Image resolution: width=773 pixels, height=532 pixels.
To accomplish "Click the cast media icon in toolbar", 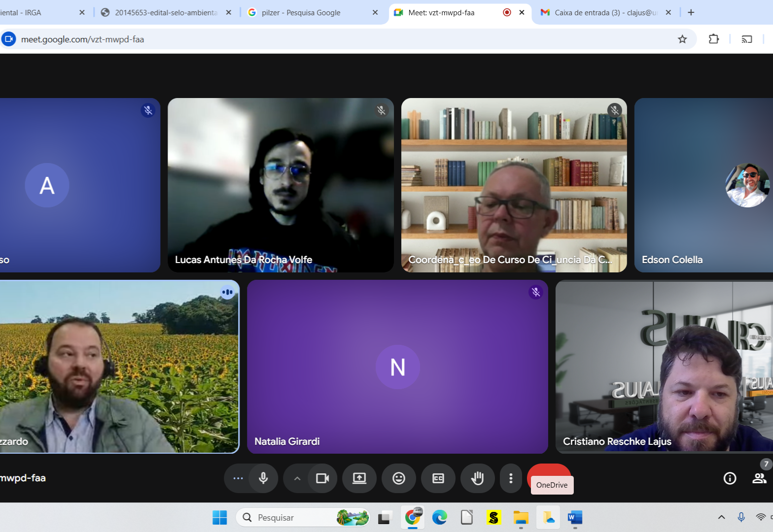I will (x=747, y=39).
